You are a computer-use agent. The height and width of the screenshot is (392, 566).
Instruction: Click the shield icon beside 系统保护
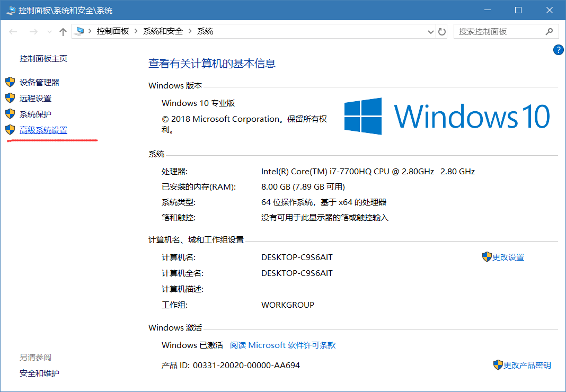[10, 114]
